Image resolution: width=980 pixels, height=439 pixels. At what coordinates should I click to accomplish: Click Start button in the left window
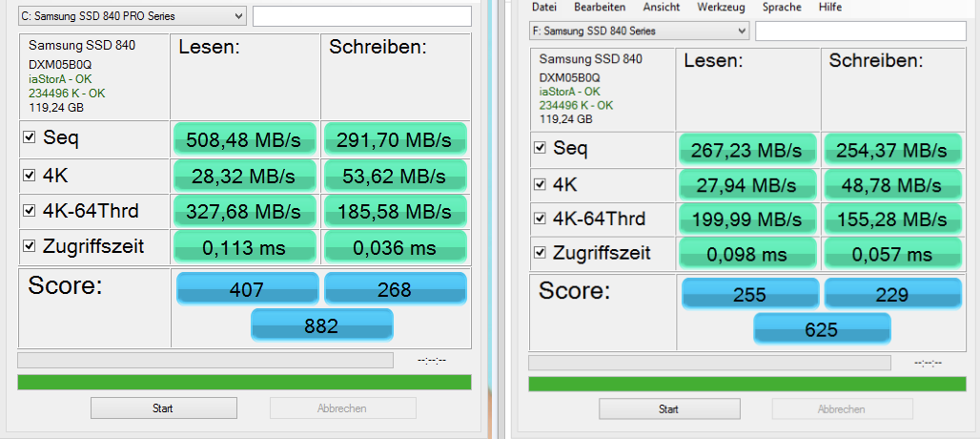coord(164,408)
